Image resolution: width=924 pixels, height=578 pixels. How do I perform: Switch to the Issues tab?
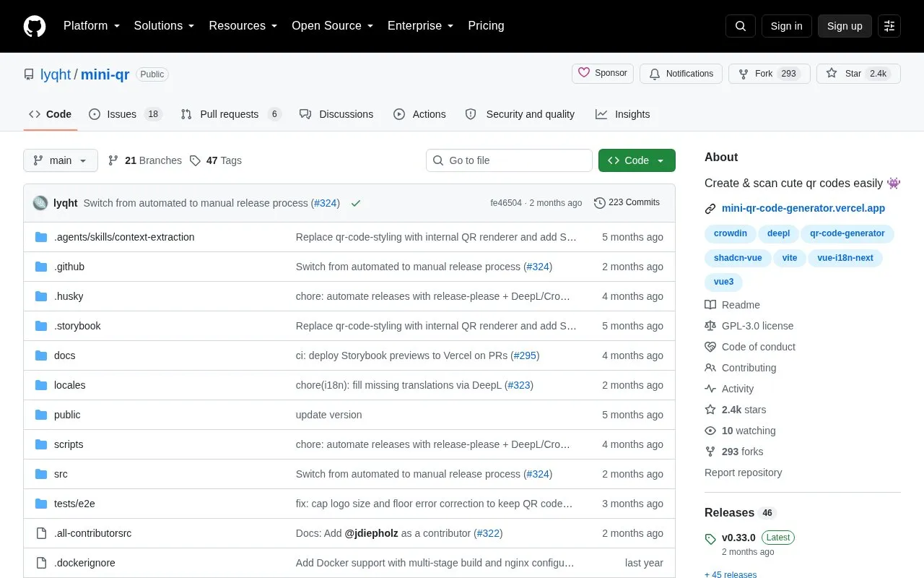(x=126, y=114)
